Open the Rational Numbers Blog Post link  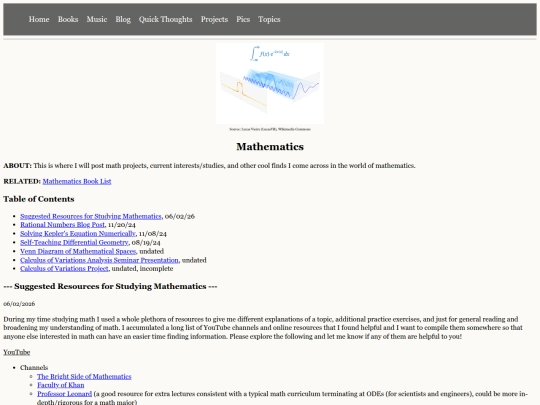point(62,225)
